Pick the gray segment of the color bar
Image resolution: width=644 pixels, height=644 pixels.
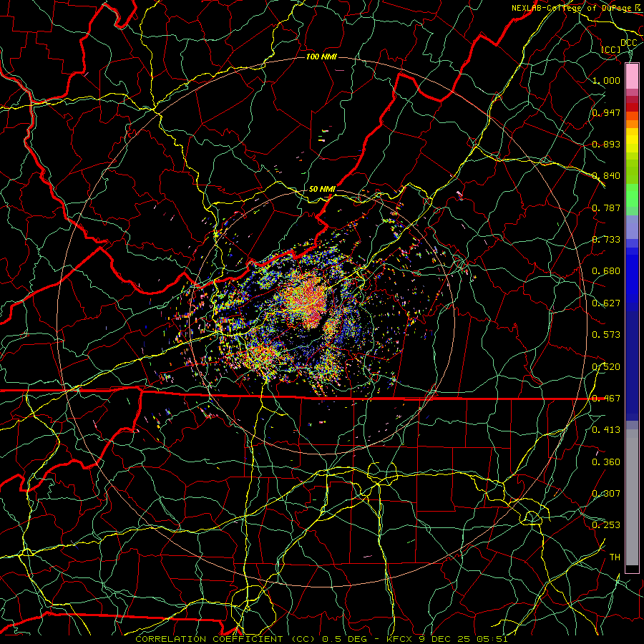pos(632,497)
